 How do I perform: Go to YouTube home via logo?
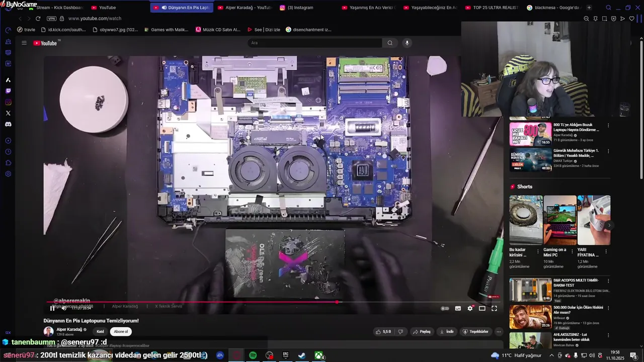[x=45, y=43]
